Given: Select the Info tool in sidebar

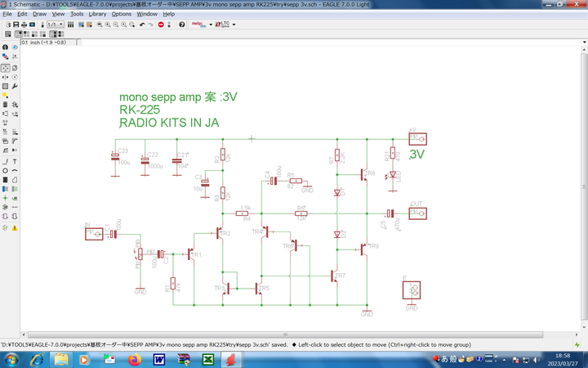Looking at the screenshot, I should tap(5, 47).
